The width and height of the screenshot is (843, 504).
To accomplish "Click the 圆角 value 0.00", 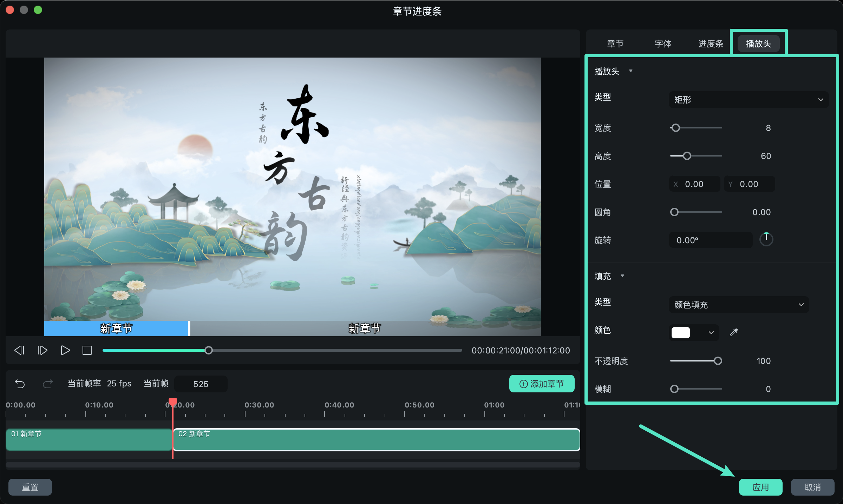I will 762,212.
